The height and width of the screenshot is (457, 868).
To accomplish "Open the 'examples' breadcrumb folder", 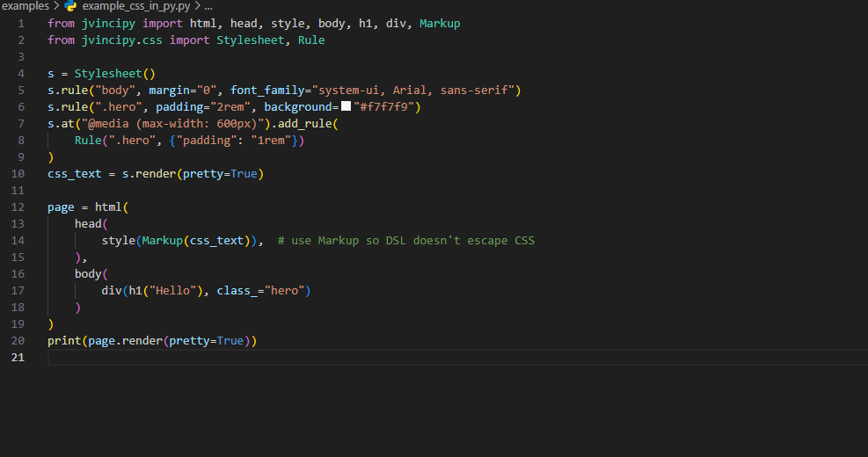I will coord(26,6).
